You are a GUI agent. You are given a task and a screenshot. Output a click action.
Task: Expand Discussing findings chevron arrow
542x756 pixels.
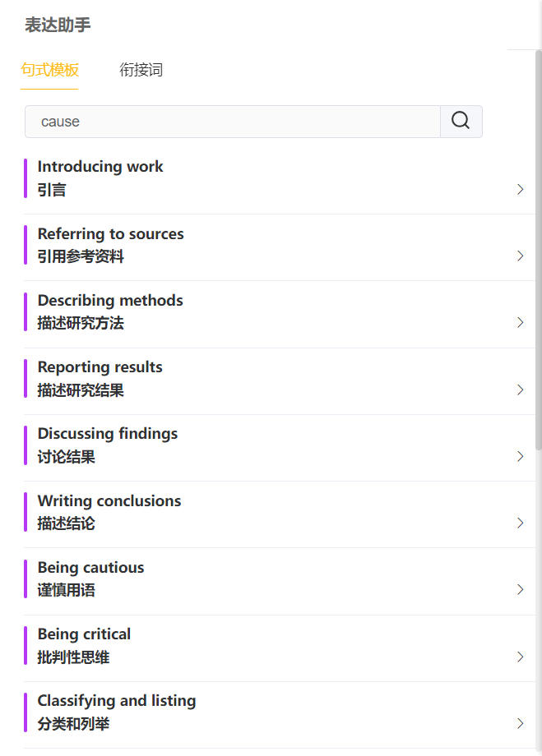520,456
